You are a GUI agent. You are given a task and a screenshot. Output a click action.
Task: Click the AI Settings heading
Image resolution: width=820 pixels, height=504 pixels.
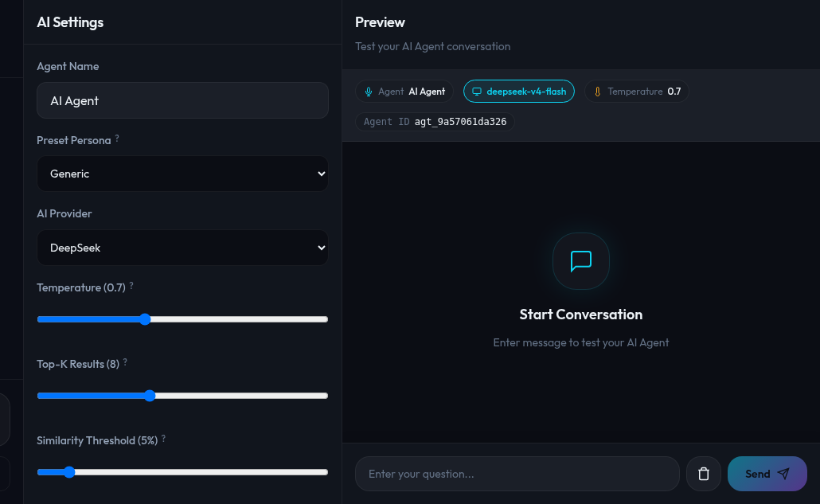(70, 22)
